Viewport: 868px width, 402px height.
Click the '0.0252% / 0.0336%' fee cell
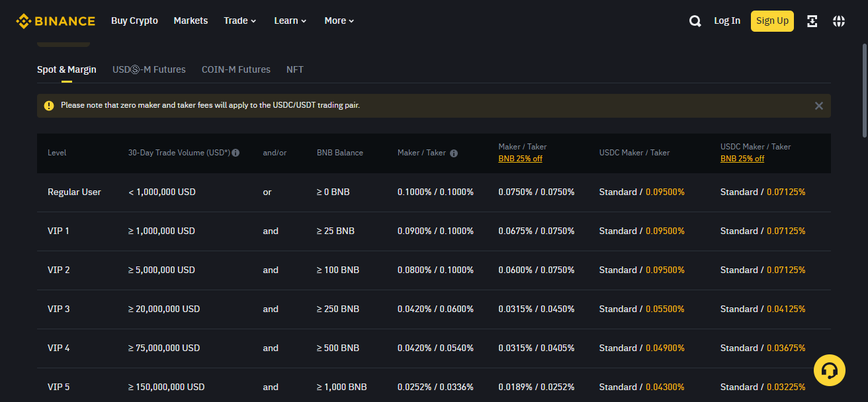pos(435,387)
